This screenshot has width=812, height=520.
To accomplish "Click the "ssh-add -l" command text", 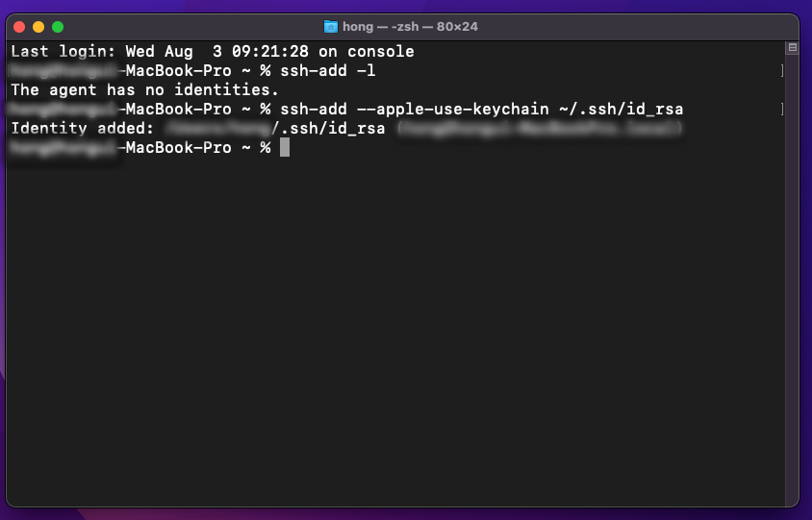I will 328,71.
